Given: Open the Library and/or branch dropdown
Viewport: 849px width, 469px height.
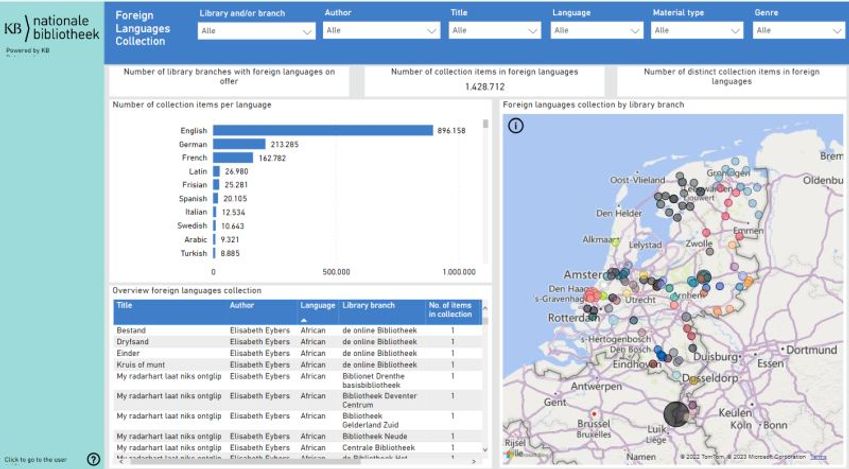Looking at the screenshot, I should [257, 31].
